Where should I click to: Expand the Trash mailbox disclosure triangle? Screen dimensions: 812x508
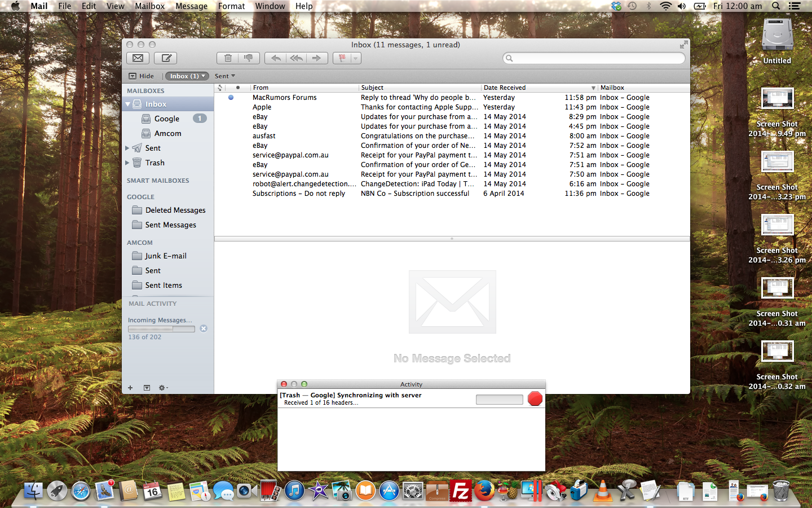click(127, 163)
